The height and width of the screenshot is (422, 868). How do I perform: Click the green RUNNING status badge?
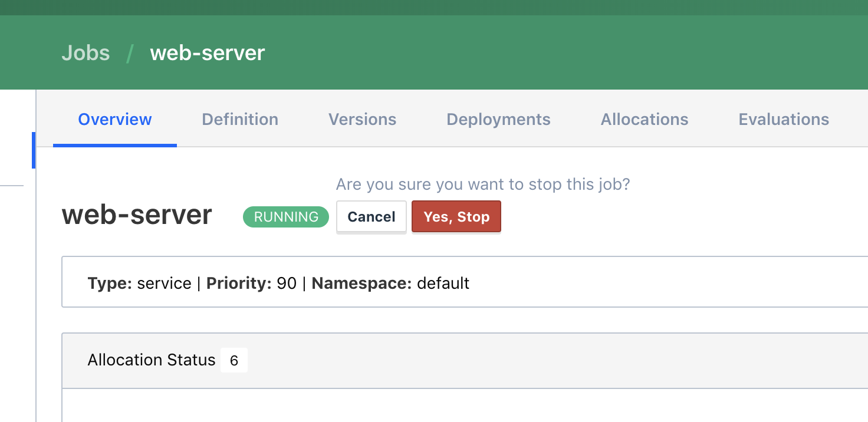click(x=286, y=217)
